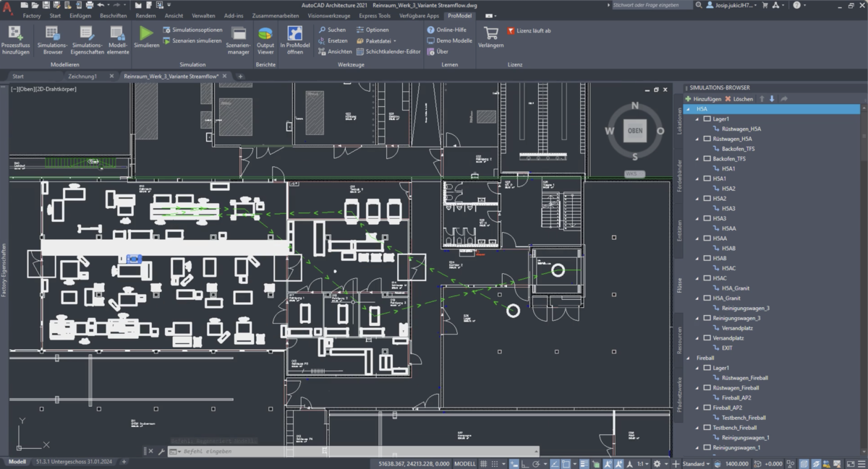
Task: Open the Paketdatei dropdown
Action: 377,41
